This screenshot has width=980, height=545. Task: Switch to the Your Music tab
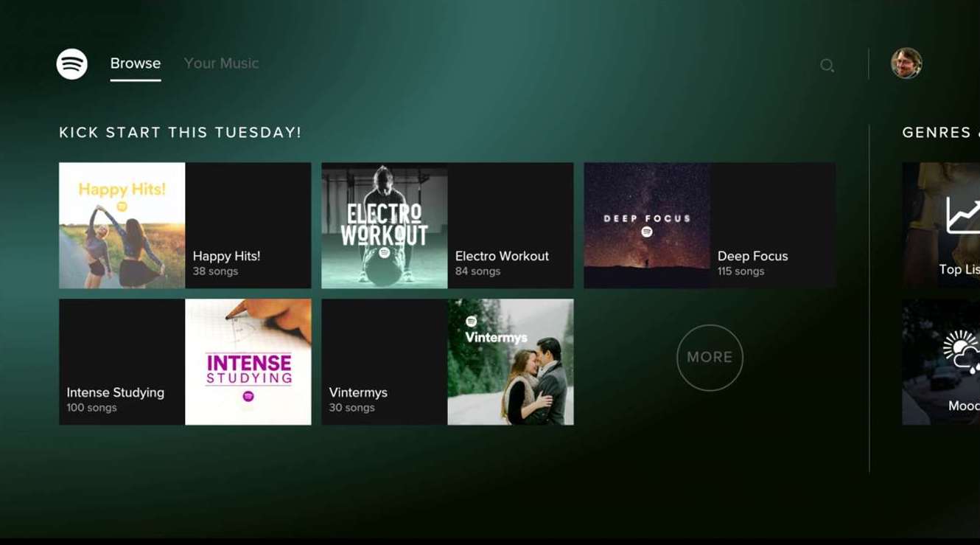click(221, 63)
